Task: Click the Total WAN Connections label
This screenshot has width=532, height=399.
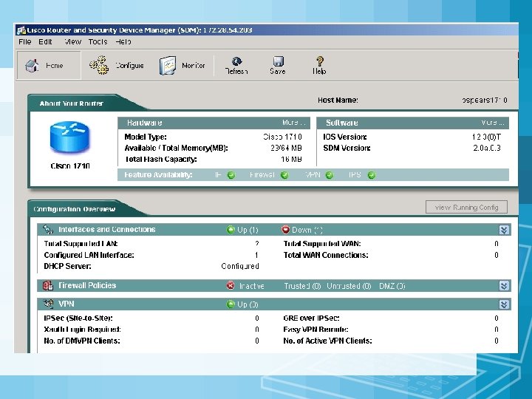Action: (x=326, y=255)
